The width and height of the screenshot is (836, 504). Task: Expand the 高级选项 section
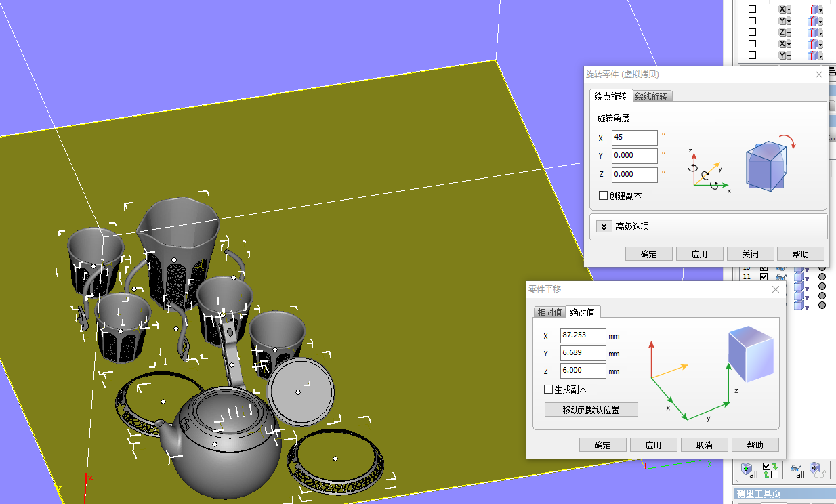click(604, 226)
